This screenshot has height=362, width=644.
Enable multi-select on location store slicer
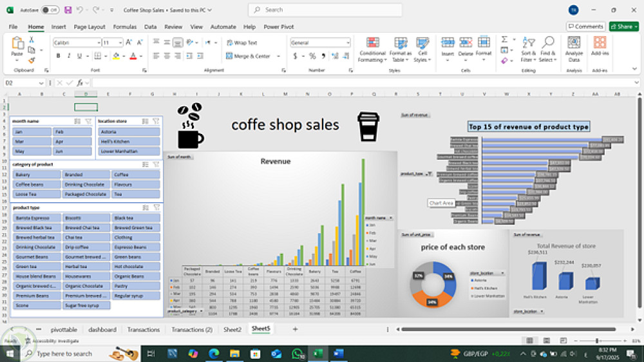click(146, 120)
